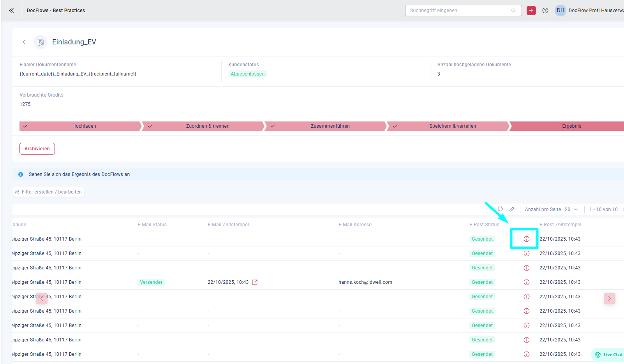Click the DH user avatar
The image size is (624, 364).
(x=560, y=11)
